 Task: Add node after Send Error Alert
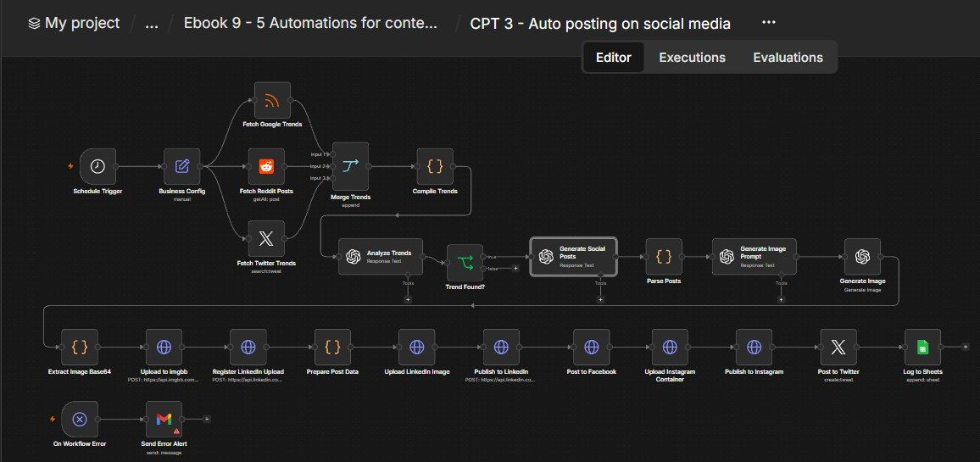pyautogui.click(x=206, y=419)
